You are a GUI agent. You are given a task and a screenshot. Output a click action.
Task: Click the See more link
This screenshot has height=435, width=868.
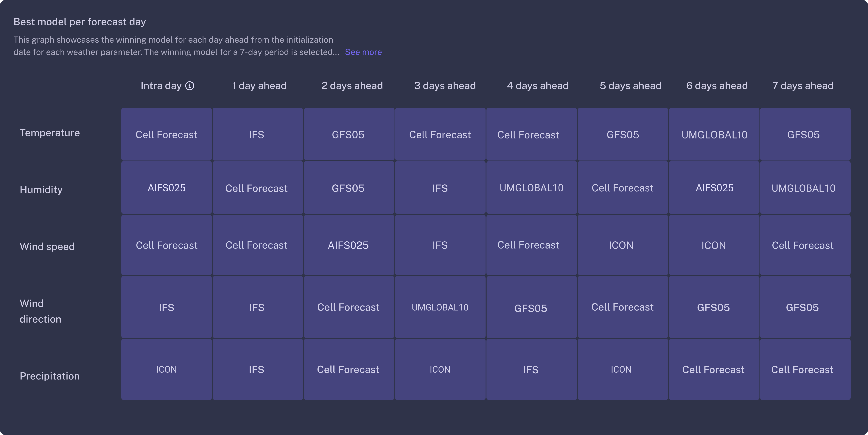click(363, 52)
